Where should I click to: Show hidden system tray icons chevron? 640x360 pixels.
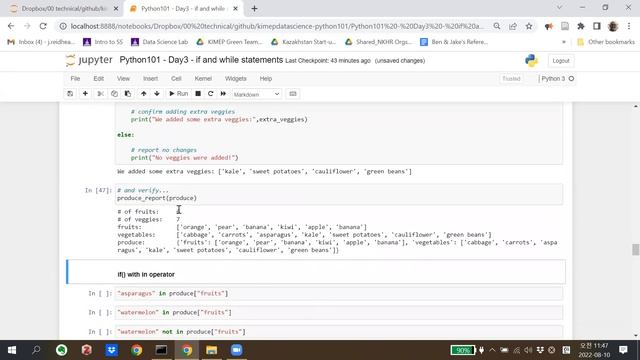point(492,350)
